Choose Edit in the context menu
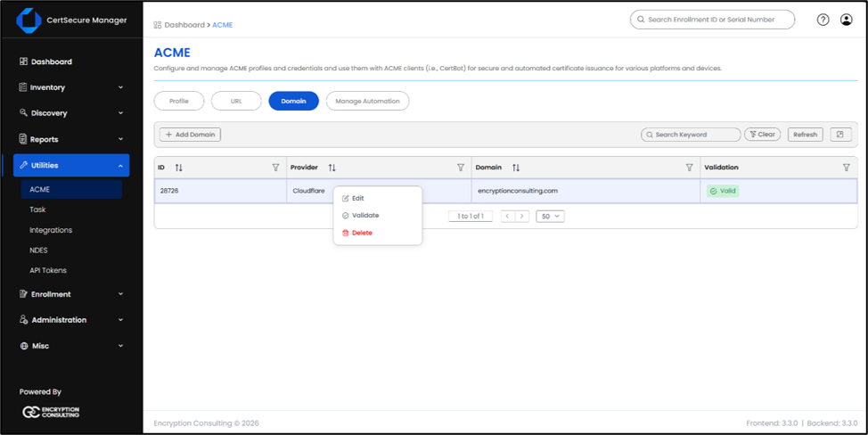The image size is (868, 435). tap(378, 198)
